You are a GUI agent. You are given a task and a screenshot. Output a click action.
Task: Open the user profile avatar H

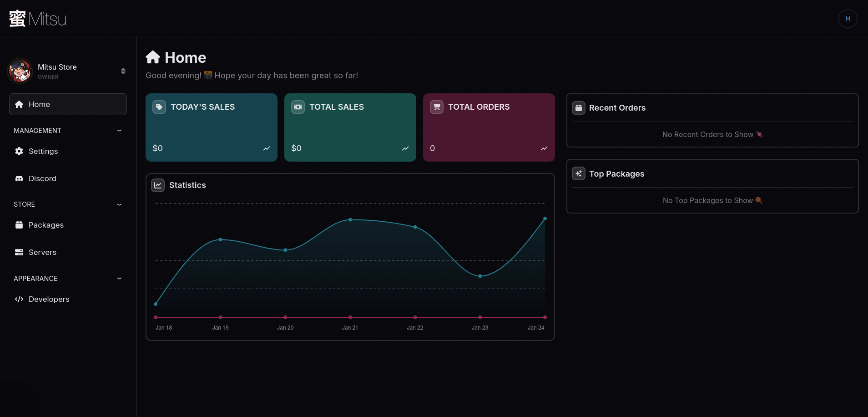point(848,19)
